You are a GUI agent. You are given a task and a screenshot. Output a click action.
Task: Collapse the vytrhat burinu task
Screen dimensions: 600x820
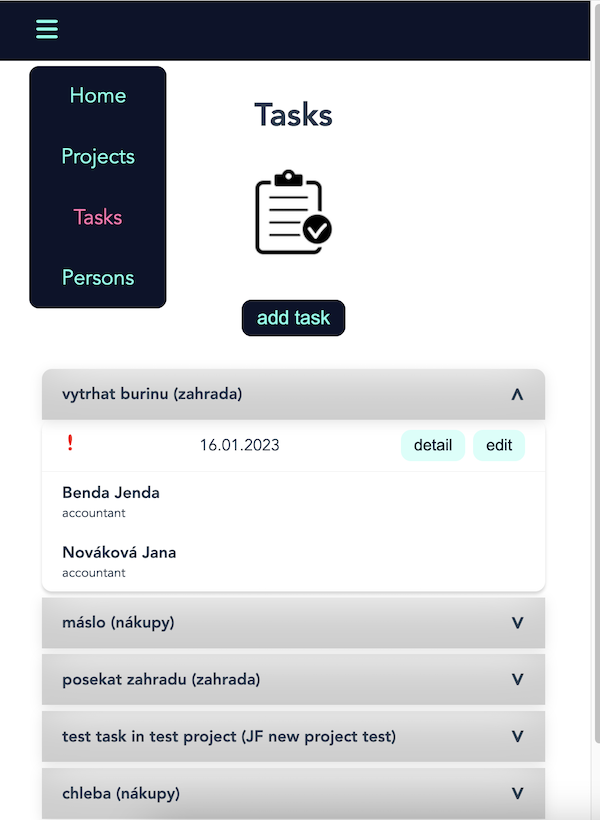[x=517, y=394]
